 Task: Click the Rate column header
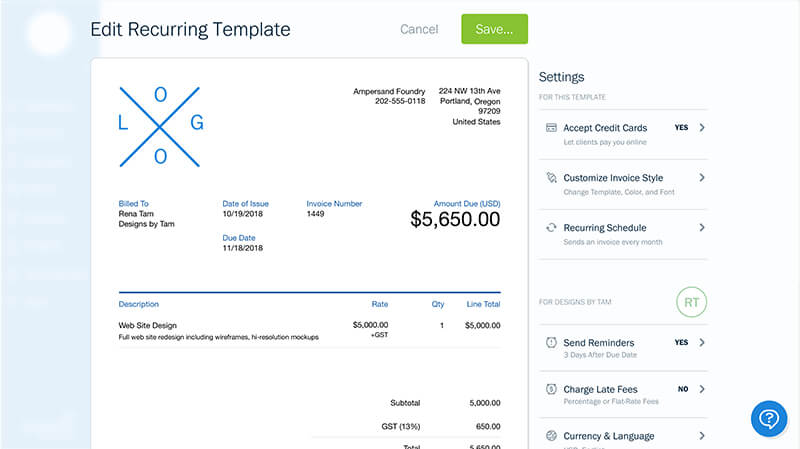pyautogui.click(x=380, y=304)
